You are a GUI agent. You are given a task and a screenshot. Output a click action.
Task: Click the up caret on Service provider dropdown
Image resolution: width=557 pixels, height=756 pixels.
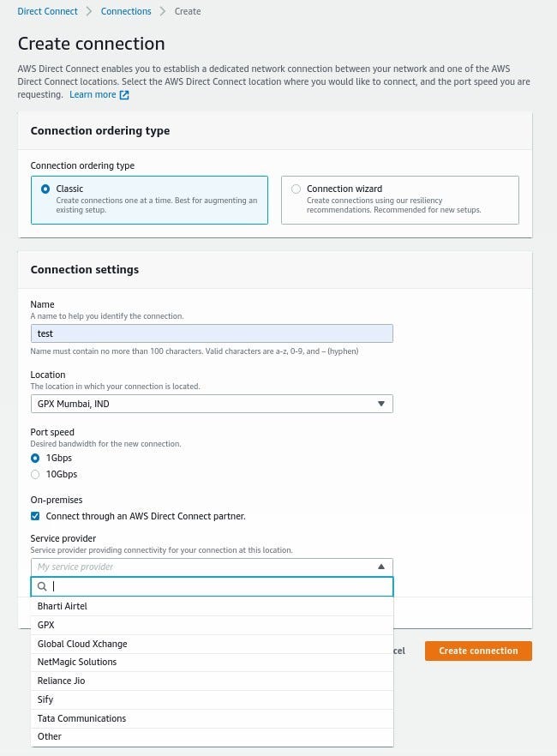(380, 567)
